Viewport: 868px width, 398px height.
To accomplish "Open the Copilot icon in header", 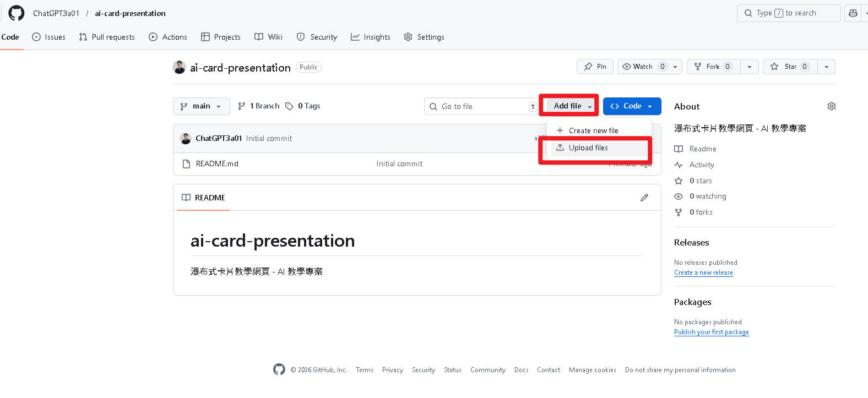I will point(853,13).
